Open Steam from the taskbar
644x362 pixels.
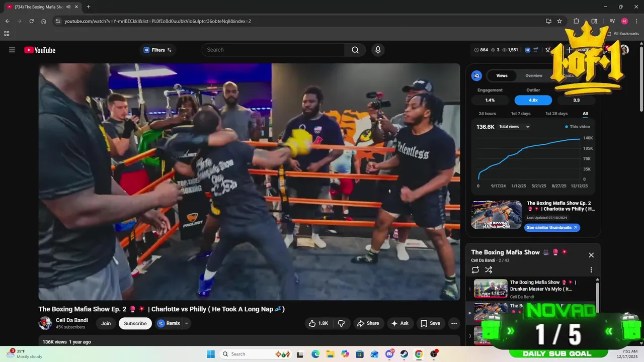tap(404, 354)
